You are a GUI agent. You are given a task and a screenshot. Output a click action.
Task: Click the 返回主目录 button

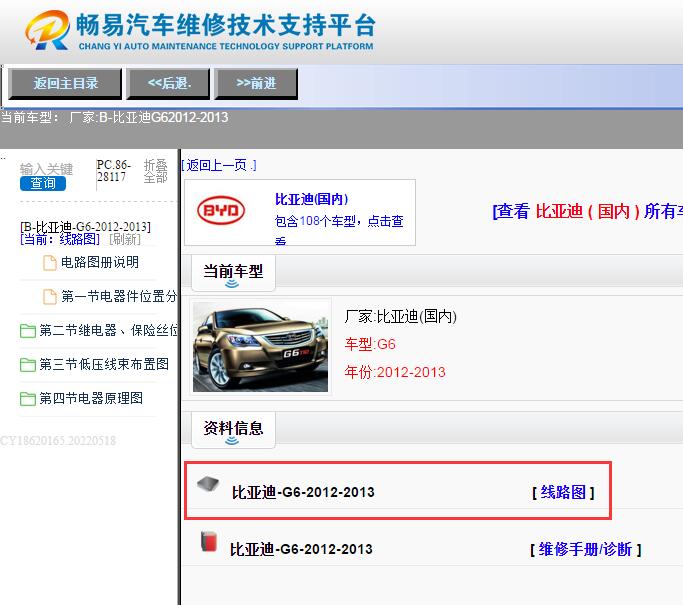click(64, 84)
